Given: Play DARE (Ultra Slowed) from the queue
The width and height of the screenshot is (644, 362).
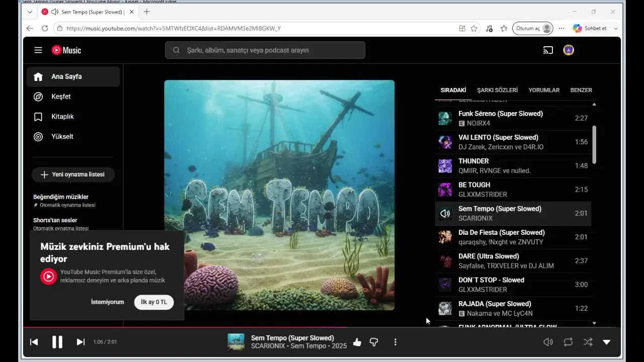Looking at the screenshot, I should pyautogui.click(x=513, y=261).
